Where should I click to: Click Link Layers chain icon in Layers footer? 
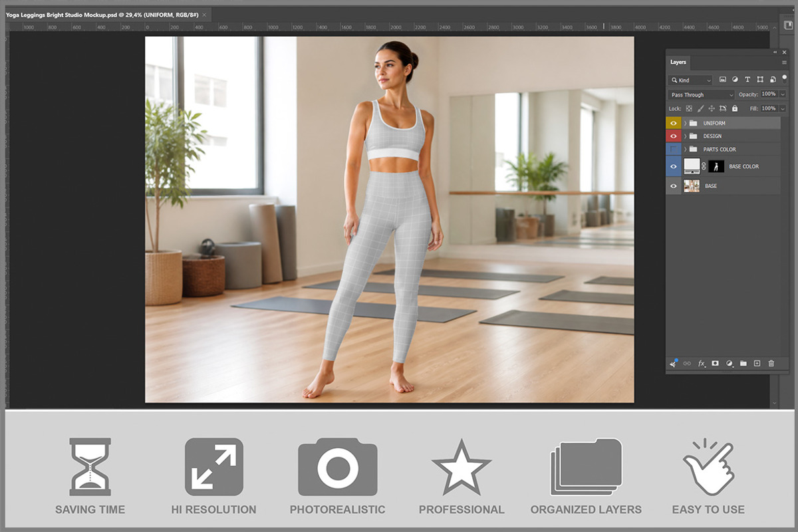point(687,364)
